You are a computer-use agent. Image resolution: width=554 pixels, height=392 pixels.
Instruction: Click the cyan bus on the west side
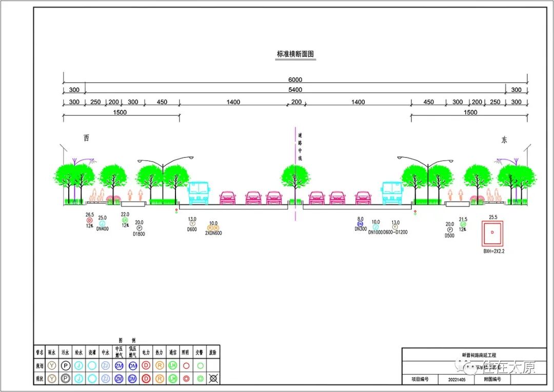pos(199,192)
